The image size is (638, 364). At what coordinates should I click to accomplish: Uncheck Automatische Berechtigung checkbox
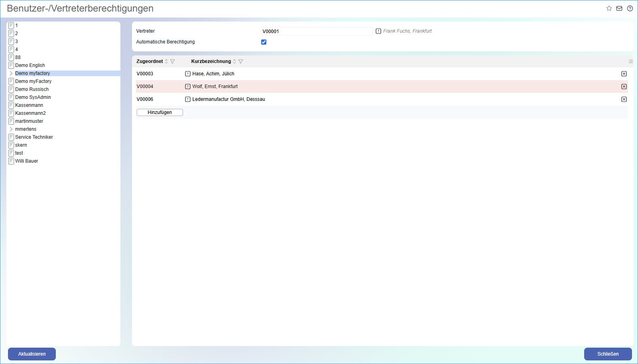click(264, 42)
